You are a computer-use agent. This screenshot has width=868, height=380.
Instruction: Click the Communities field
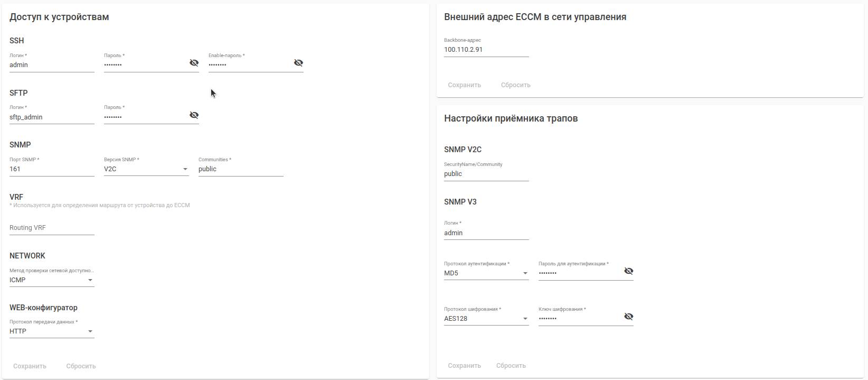[241, 169]
